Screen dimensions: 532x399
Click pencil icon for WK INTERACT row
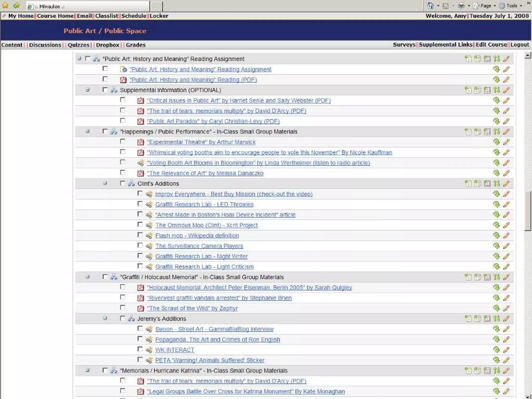coord(506,350)
